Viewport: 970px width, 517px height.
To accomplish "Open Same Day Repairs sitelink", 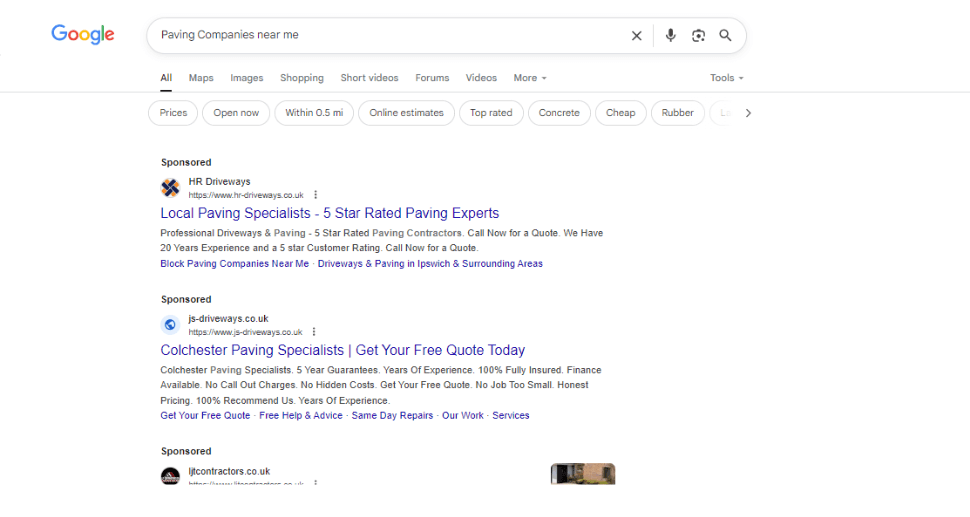I will (x=392, y=416).
